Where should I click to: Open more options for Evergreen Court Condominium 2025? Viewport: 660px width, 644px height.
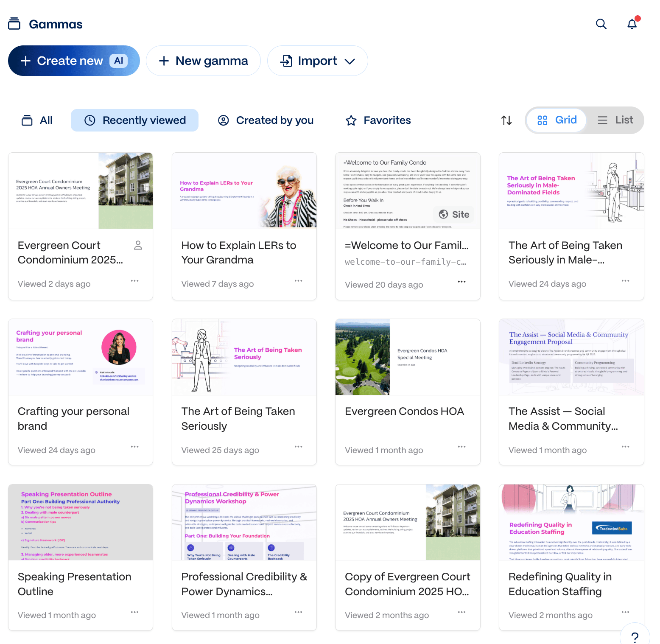click(135, 281)
